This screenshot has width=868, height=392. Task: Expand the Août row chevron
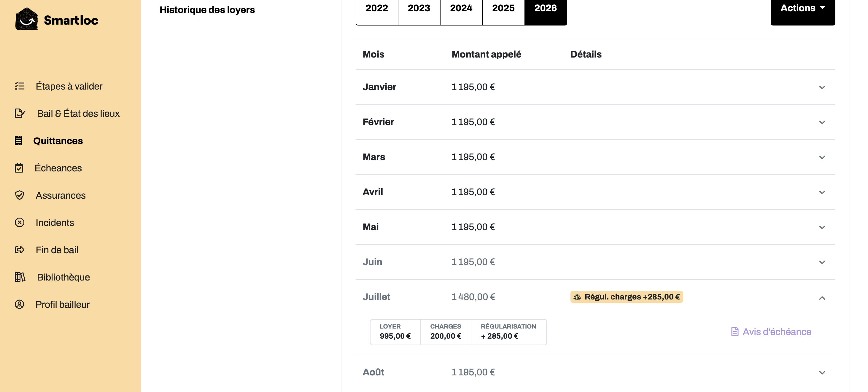tap(822, 373)
